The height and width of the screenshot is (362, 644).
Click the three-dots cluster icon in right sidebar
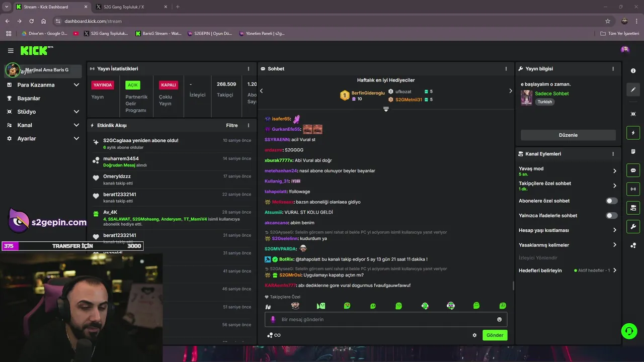(633, 245)
